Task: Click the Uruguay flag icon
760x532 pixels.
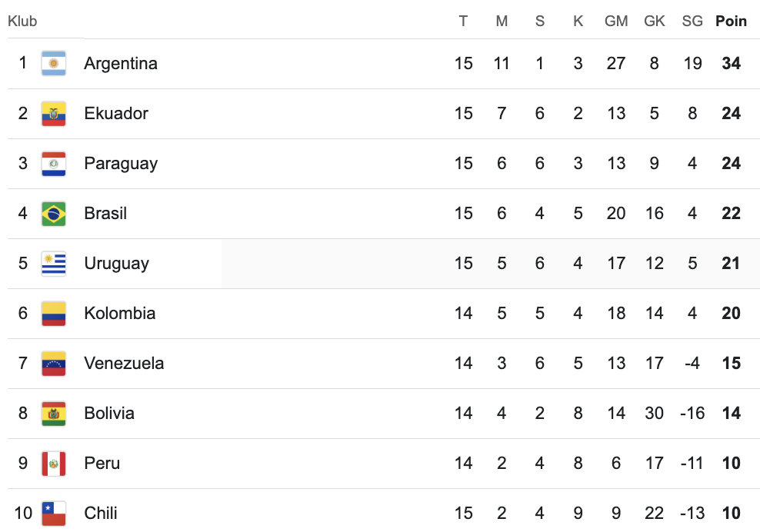Action: 53,263
